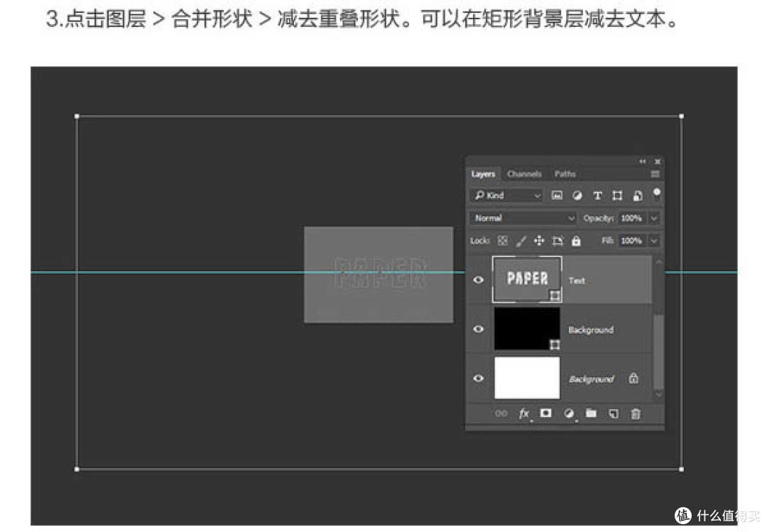Select the white Background layer thumbnail

coord(527,377)
